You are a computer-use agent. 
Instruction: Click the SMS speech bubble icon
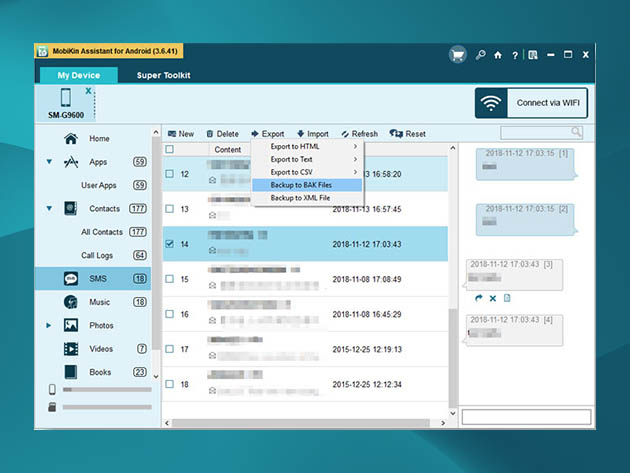[x=71, y=278]
